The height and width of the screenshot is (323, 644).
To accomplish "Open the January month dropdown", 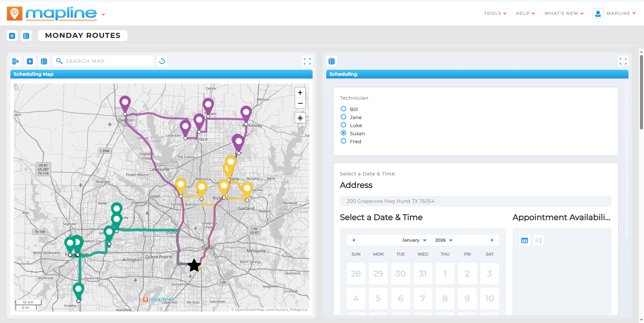I will (x=414, y=240).
